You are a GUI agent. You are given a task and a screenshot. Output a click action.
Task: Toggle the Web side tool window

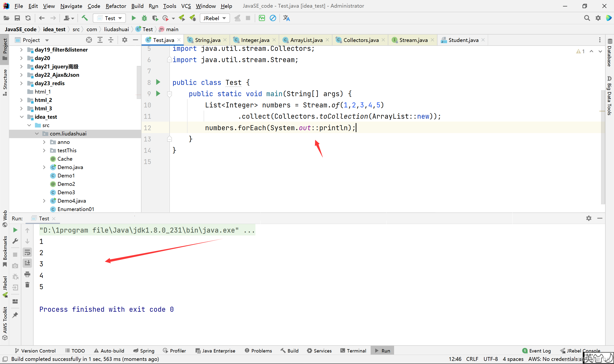pyautogui.click(x=5, y=219)
